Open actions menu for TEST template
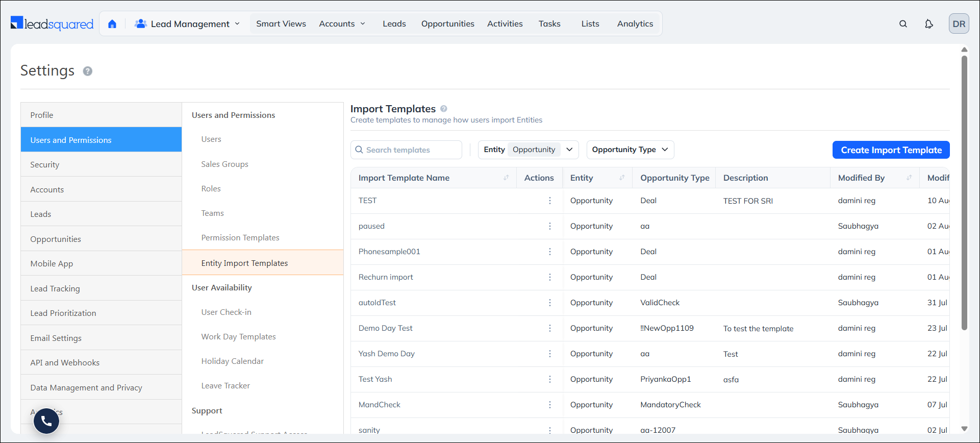980x443 pixels. (x=550, y=201)
